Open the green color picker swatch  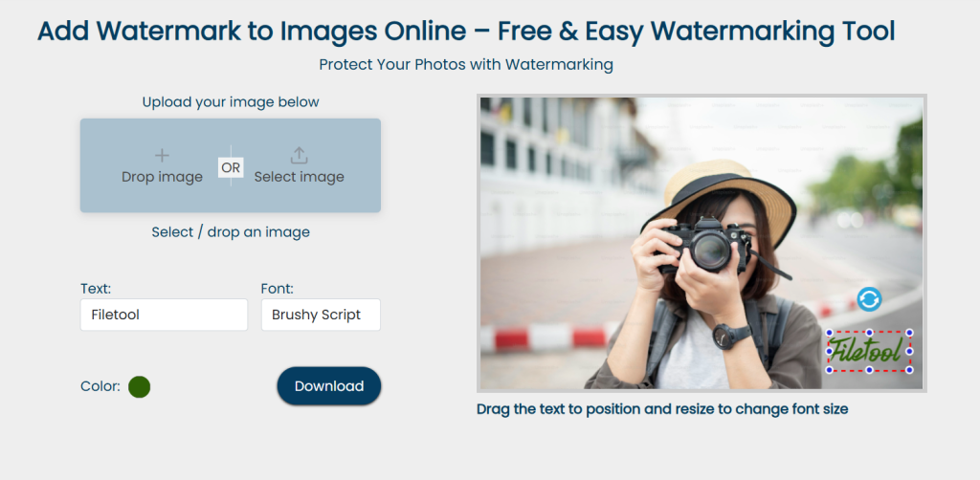tap(140, 387)
